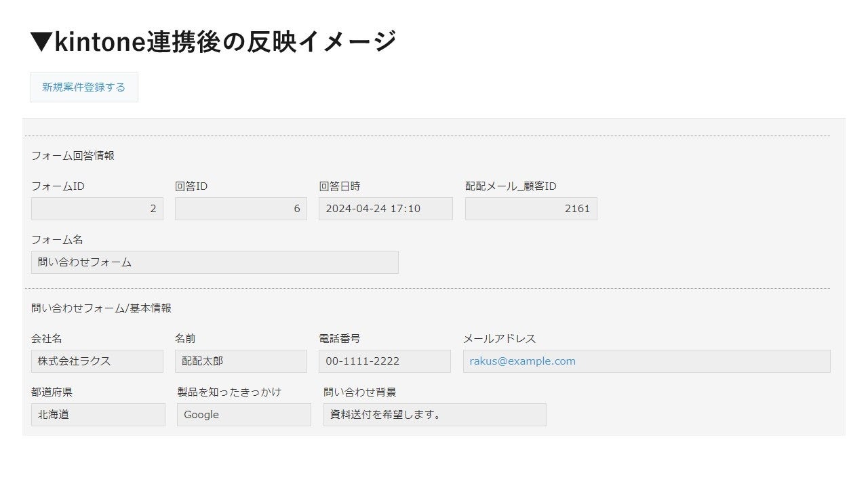Click the フォームID label
Viewport: 868px width, 488px height.
coord(58,186)
